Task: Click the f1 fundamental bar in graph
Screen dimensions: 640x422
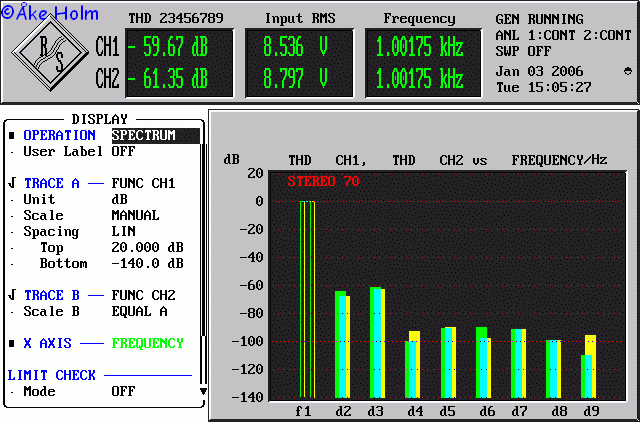Action: 307,299
